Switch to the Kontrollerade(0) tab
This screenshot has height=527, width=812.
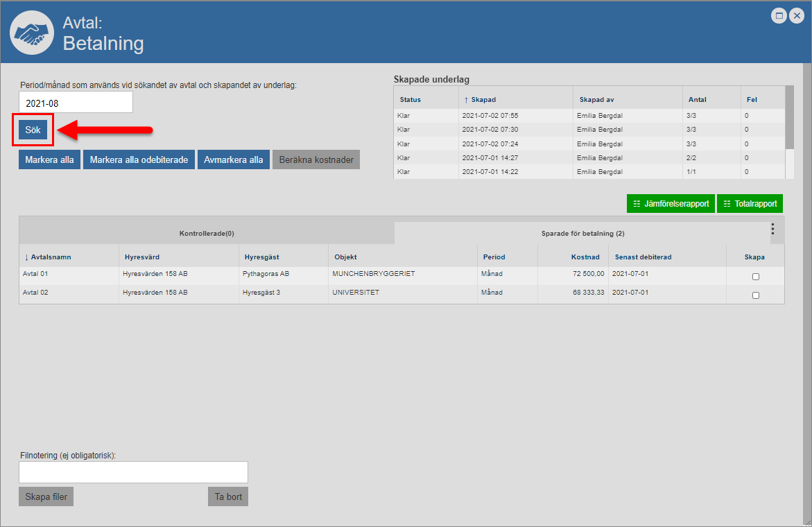coord(207,234)
